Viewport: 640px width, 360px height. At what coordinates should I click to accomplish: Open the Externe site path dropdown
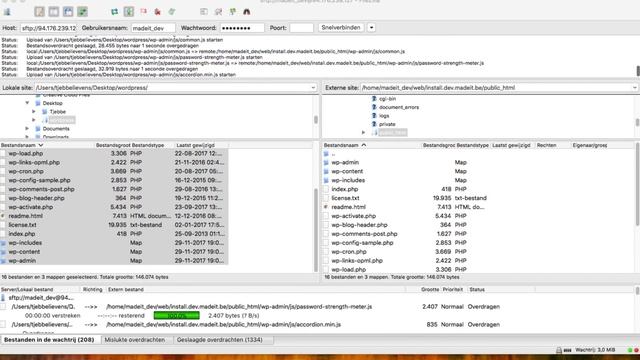[634, 88]
